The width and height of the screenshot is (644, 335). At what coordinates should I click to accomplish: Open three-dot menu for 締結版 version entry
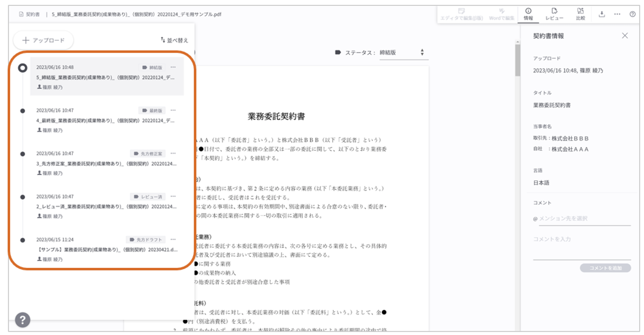tap(173, 67)
